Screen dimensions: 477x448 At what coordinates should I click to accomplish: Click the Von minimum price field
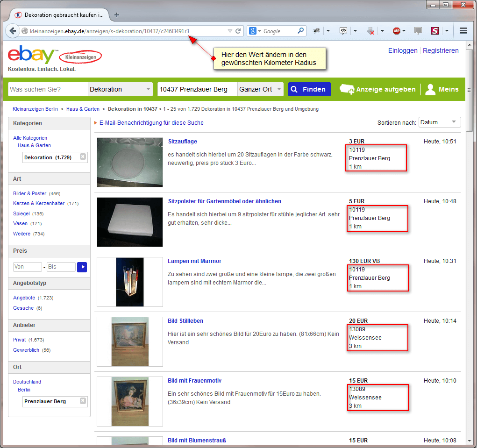[x=28, y=267]
